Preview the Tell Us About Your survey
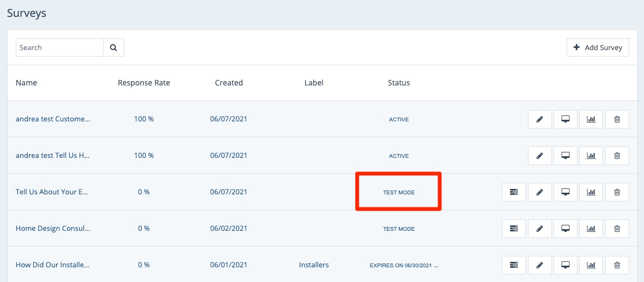This screenshot has width=644, height=282. point(566,192)
